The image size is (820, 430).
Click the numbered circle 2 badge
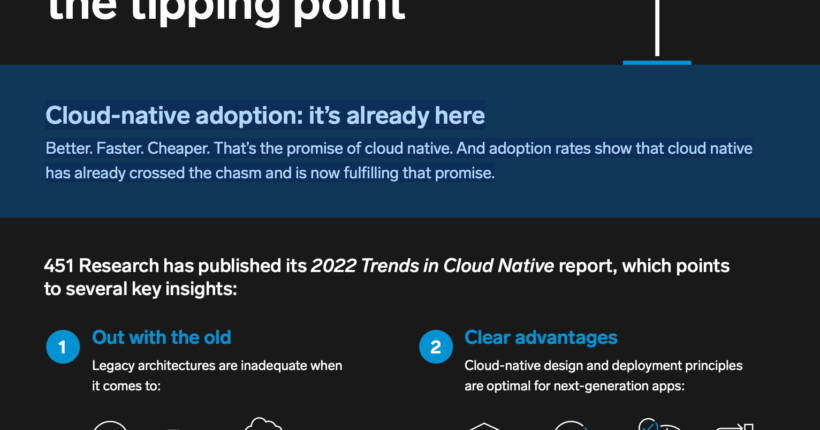coord(436,347)
